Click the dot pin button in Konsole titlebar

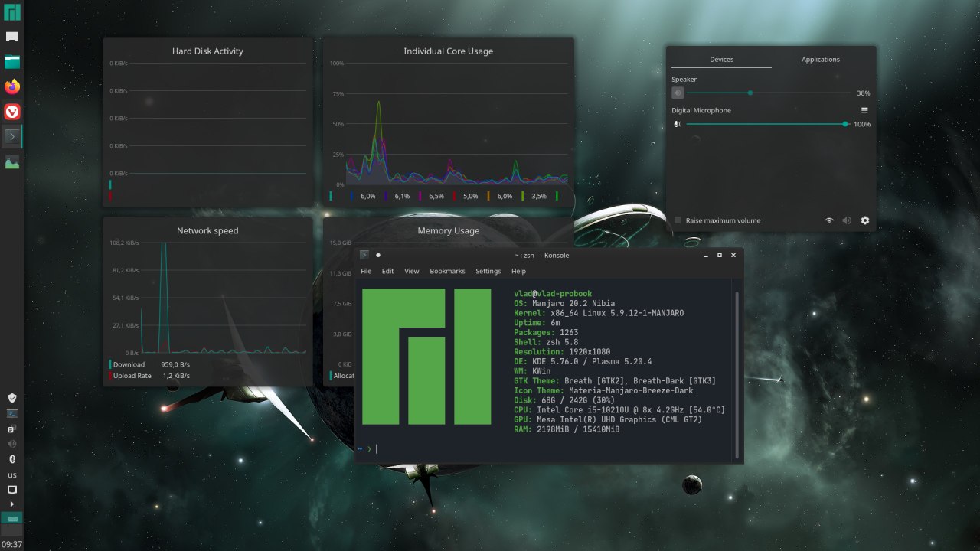point(378,255)
